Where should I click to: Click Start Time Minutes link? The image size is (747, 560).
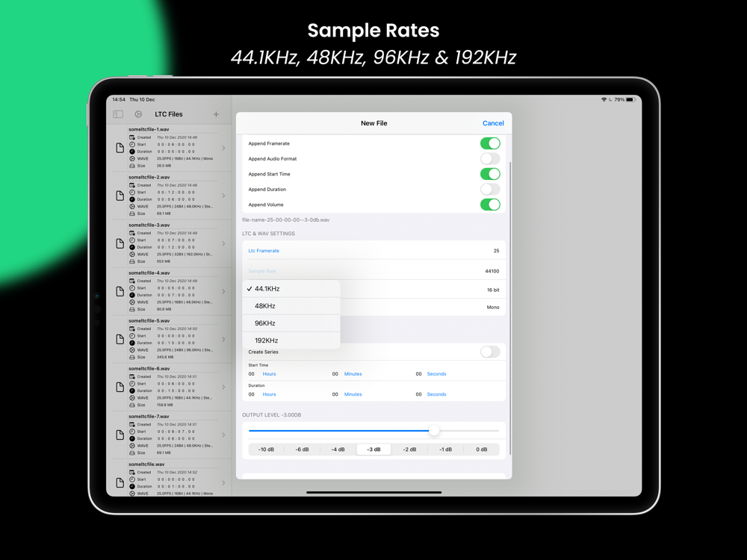tap(353, 374)
